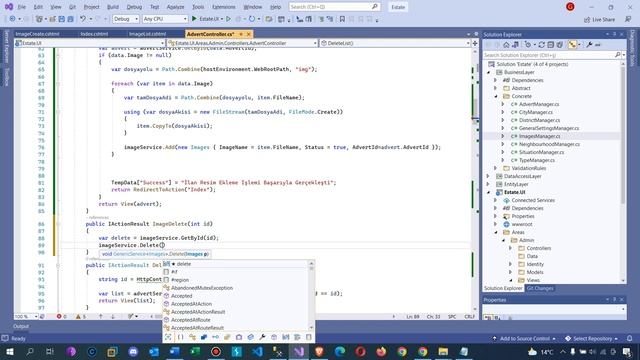This screenshot has width=640, height=360.
Task: Toggle IntelliSense methods cube filter
Action: (274, 337)
